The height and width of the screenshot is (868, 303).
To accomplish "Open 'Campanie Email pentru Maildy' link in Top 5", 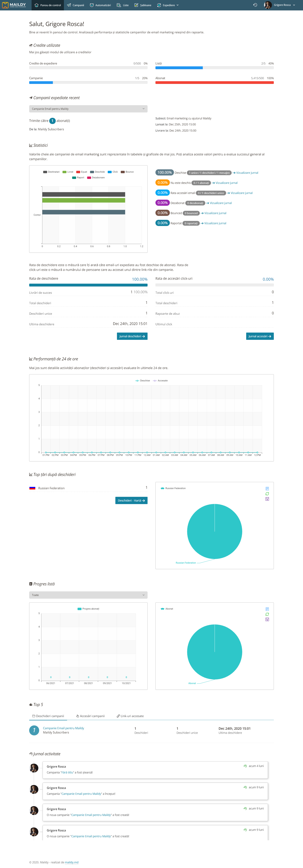I will click(64, 728).
